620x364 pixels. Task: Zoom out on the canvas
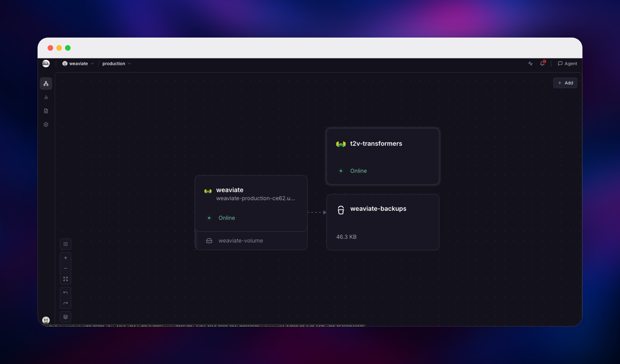(66, 268)
